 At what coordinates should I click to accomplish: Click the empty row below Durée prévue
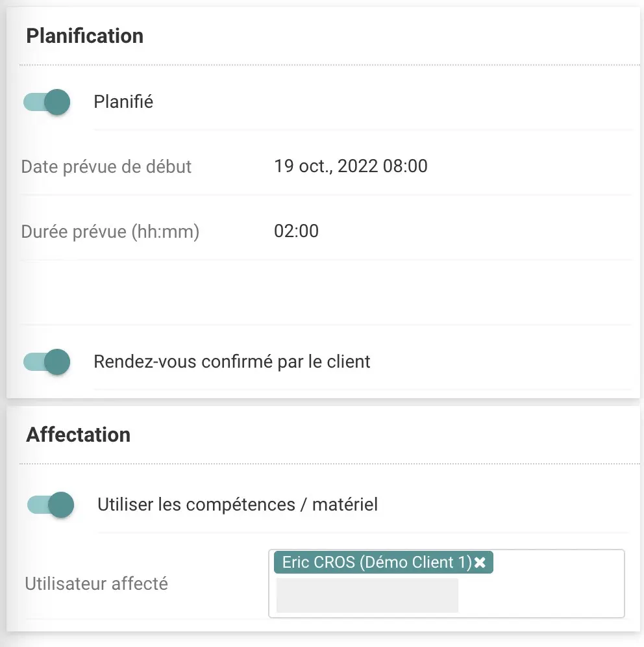(325, 292)
